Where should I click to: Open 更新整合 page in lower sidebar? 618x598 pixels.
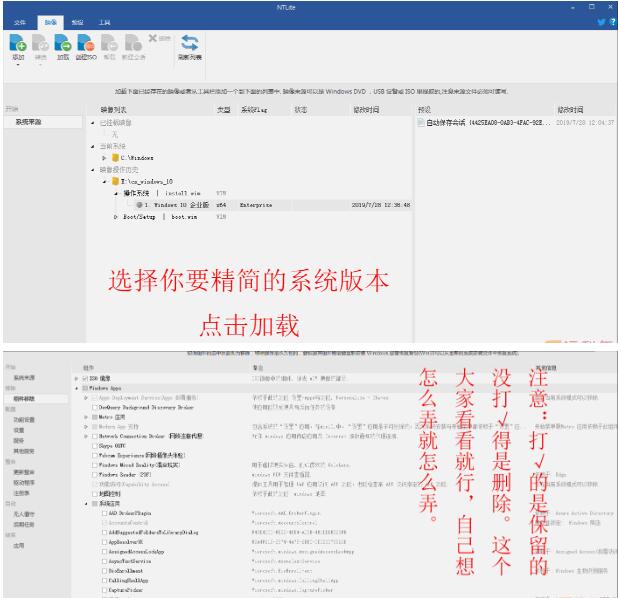coord(24,472)
